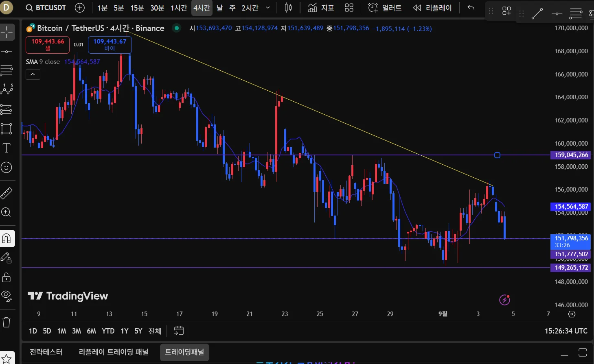Click the 159,045,266 horizontal line price label

tap(571, 155)
